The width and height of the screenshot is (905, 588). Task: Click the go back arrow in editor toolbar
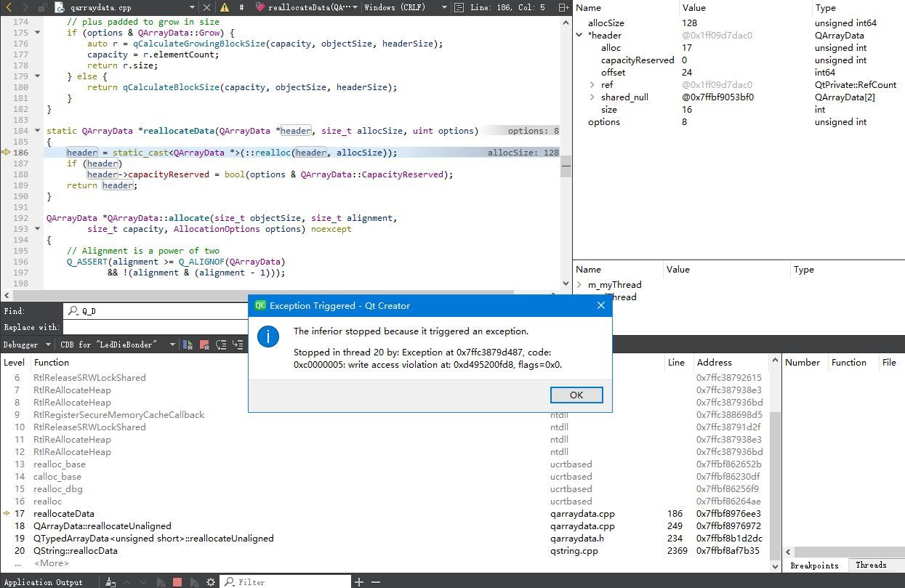(9, 7)
